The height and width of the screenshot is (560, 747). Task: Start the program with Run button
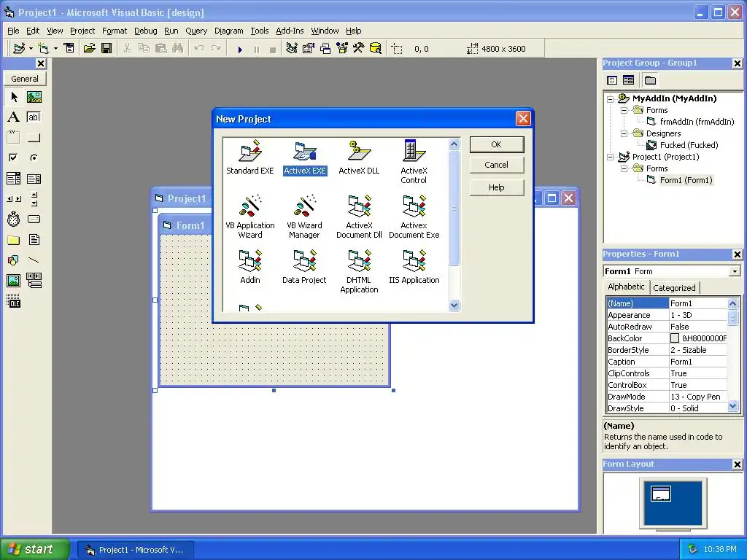tap(240, 49)
